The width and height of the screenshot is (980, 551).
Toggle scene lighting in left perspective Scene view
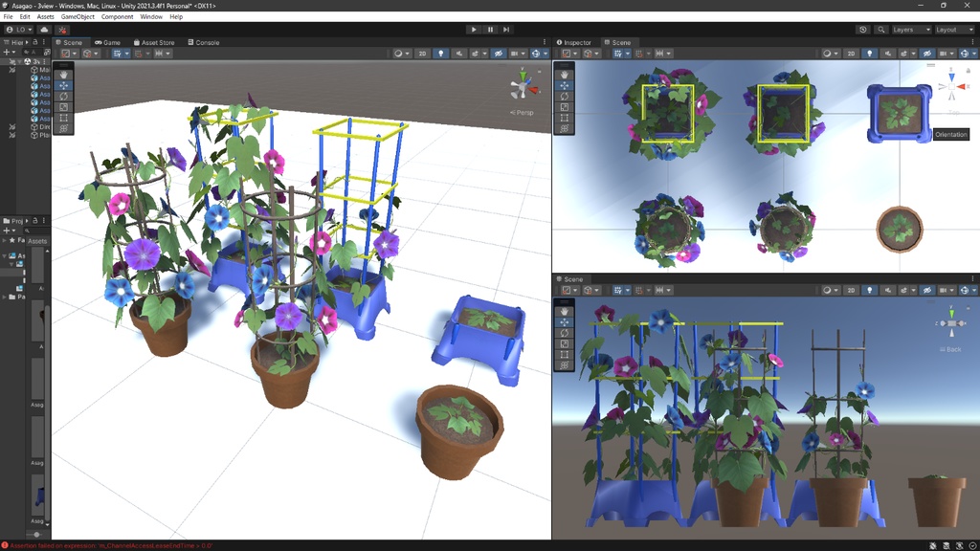[x=440, y=54]
